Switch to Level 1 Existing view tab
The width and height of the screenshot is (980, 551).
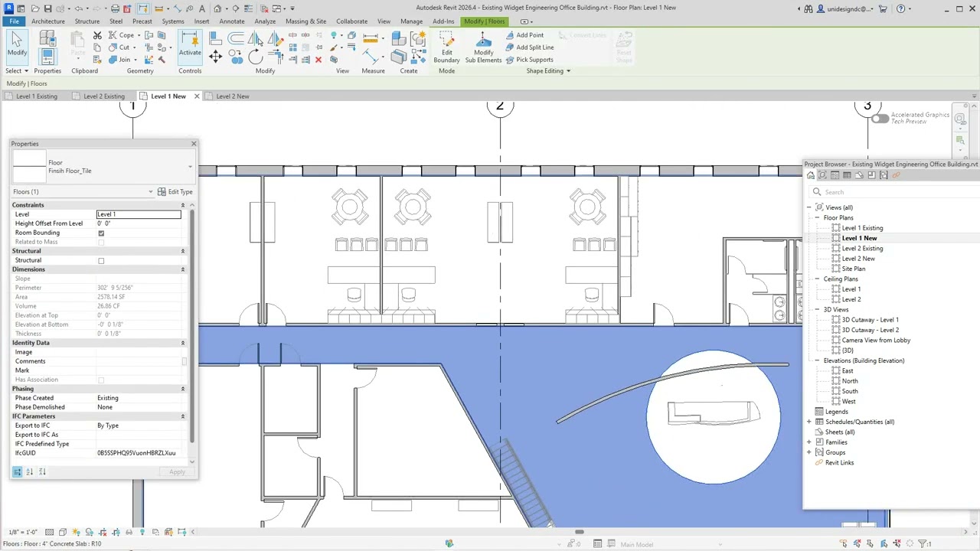pos(37,96)
